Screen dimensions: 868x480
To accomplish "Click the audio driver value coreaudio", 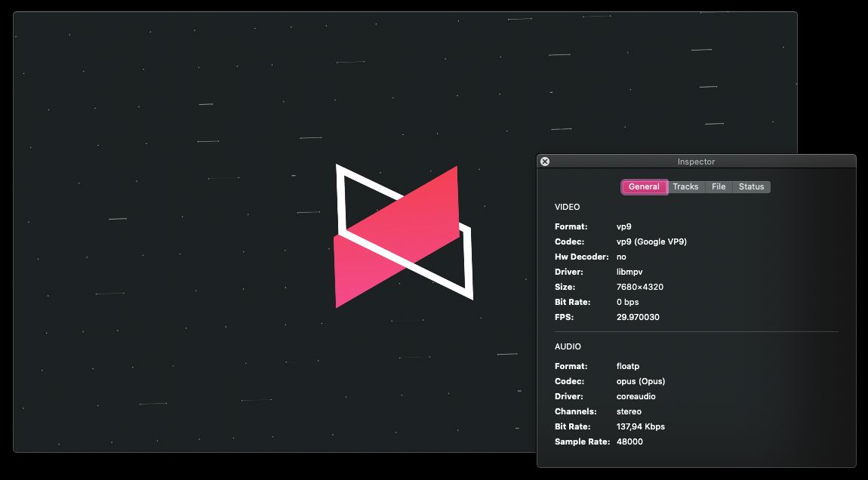I will (637, 396).
